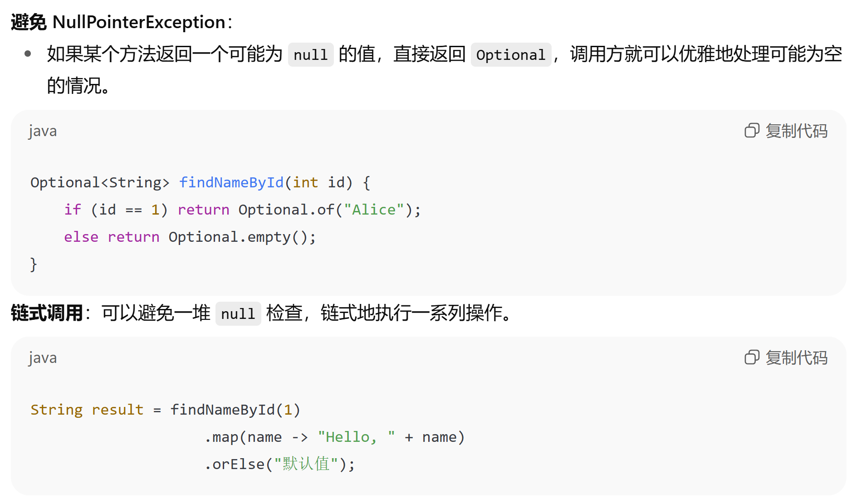The width and height of the screenshot is (861, 504).
Task: Click the copy icon in the second code block
Action: [751, 357]
